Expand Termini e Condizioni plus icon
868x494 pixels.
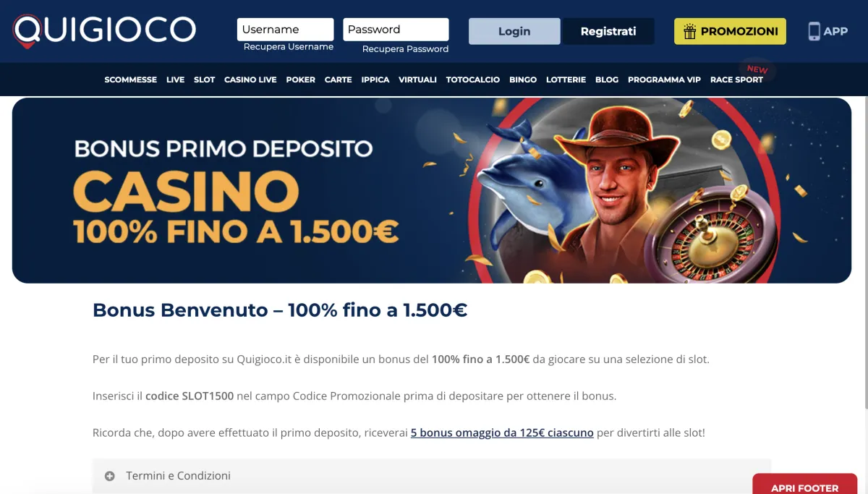[x=110, y=476]
